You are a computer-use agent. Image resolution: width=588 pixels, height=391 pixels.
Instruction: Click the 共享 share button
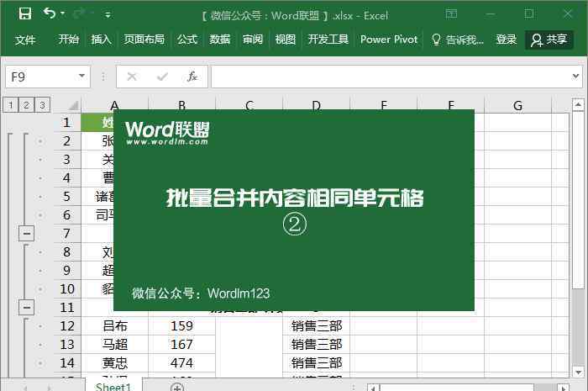549,40
